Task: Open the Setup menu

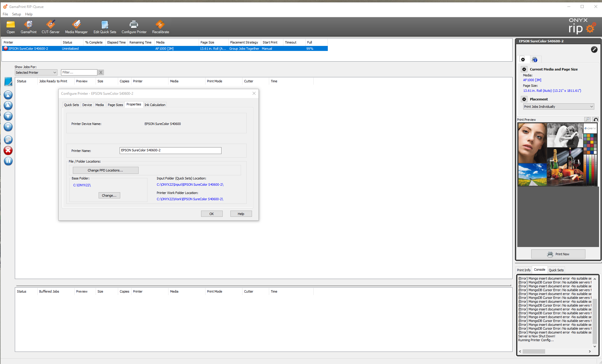Action: tap(17, 14)
